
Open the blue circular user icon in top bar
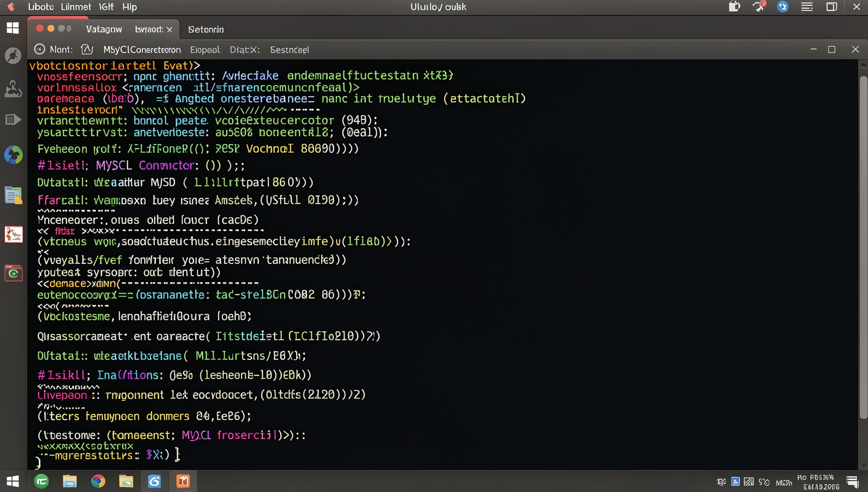pos(783,7)
